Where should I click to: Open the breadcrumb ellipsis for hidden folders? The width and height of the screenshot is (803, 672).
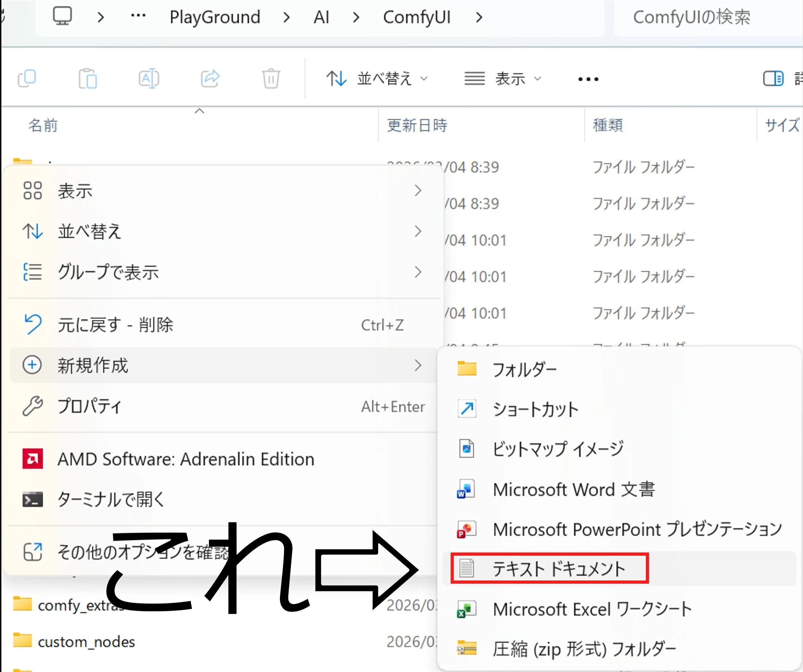coord(138,16)
